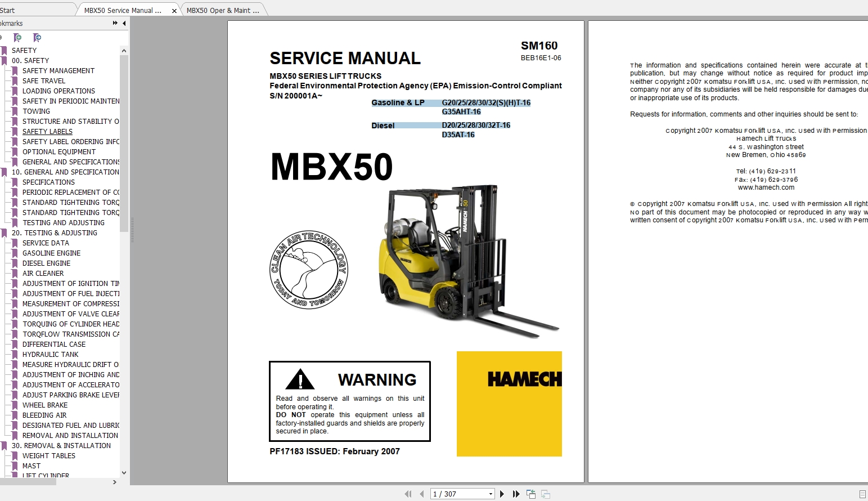Go to the next page

click(x=502, y=494)
